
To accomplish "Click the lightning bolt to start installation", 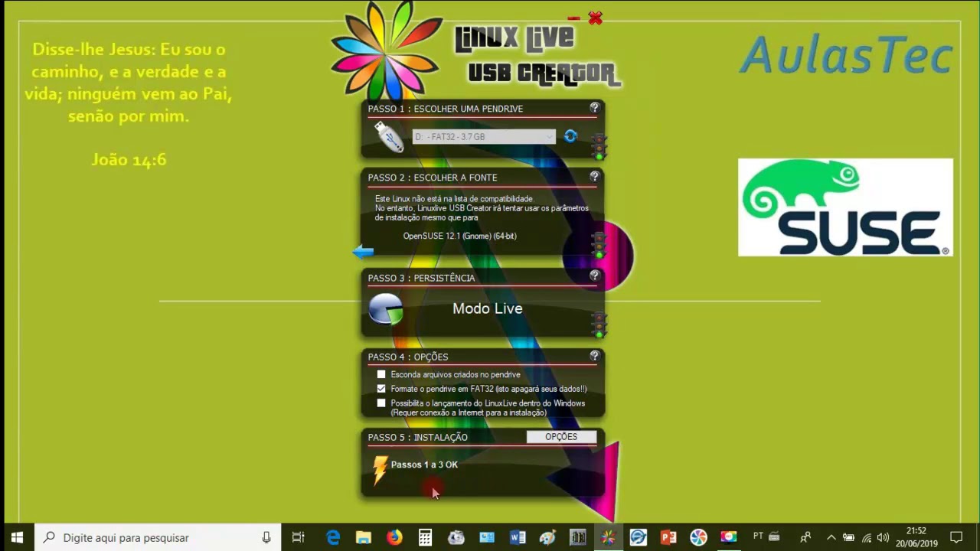I will [x=380, y=471].
